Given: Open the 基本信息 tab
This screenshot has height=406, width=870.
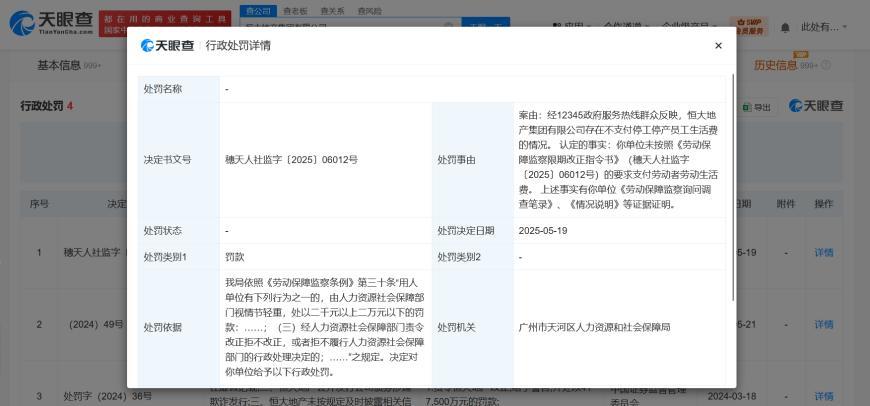Looking at the screenshot, I should (x=59, y=65).
